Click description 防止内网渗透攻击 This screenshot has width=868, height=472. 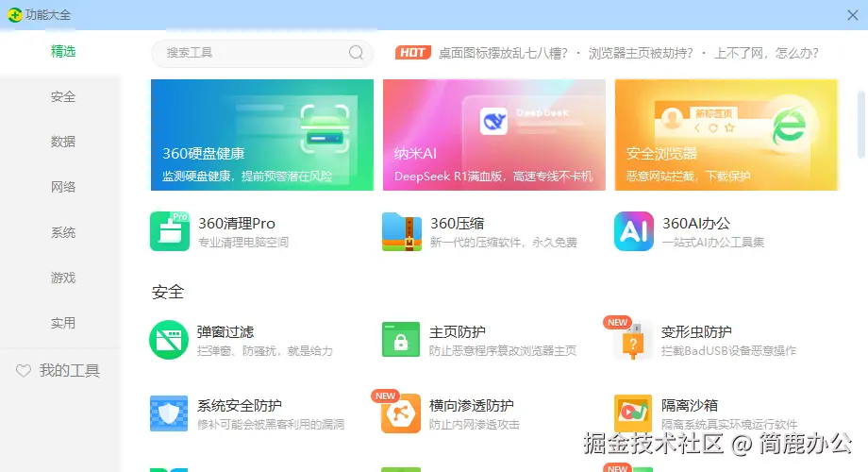(x=475, y=425)
